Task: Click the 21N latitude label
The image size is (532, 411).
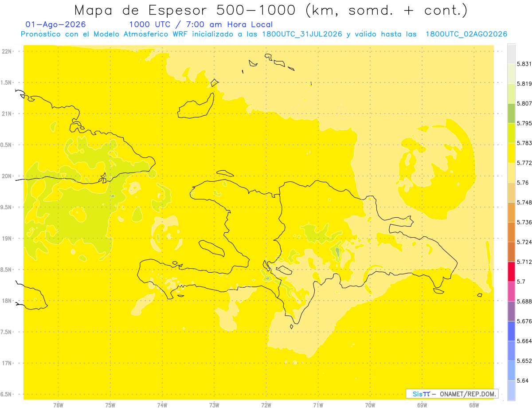Action: pyautogui.click(x=8, y=114)
